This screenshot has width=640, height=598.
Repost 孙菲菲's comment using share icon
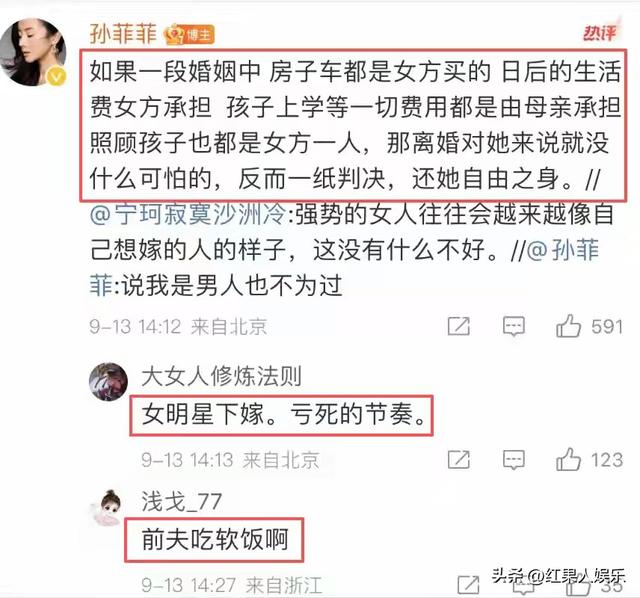[459, 326]
